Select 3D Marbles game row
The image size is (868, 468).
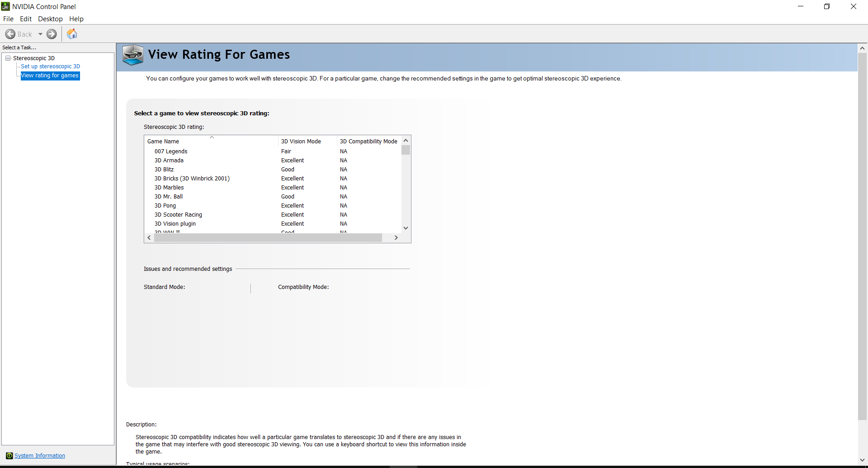click(273, 188)
